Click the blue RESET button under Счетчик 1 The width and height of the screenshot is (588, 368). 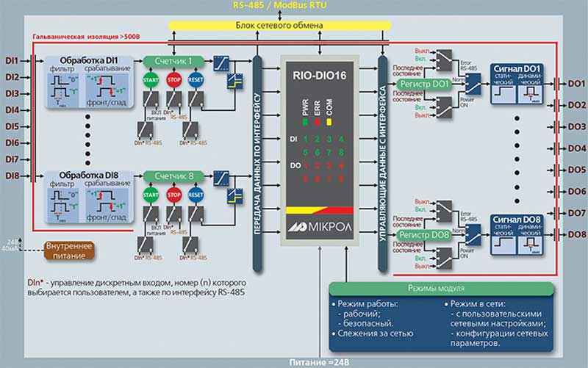196,80
